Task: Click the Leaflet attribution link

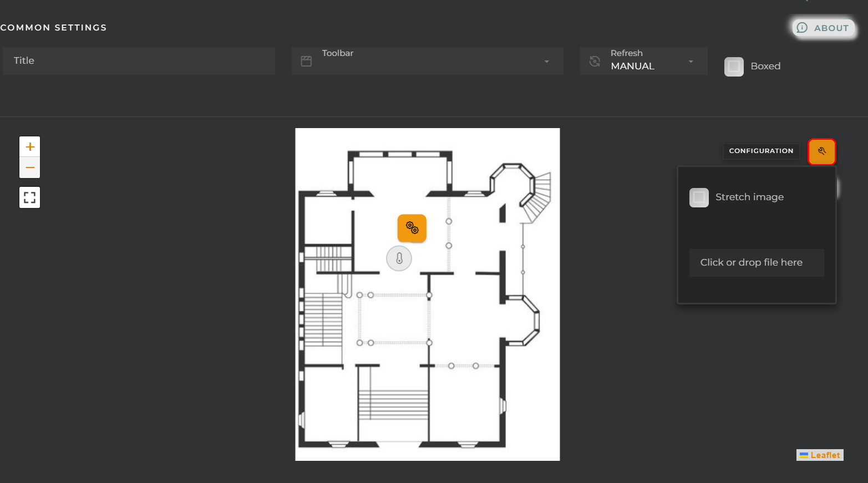Action: pyautogui.click(x=825, y=455)
